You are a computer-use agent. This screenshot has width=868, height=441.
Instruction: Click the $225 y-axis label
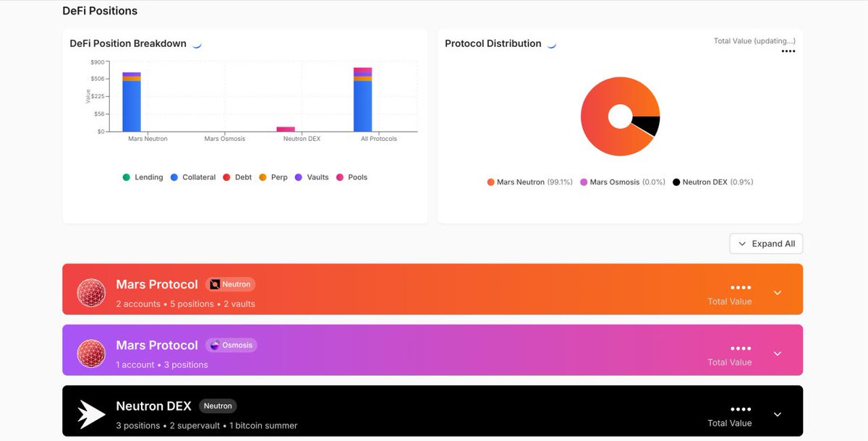tap(97, 96)
